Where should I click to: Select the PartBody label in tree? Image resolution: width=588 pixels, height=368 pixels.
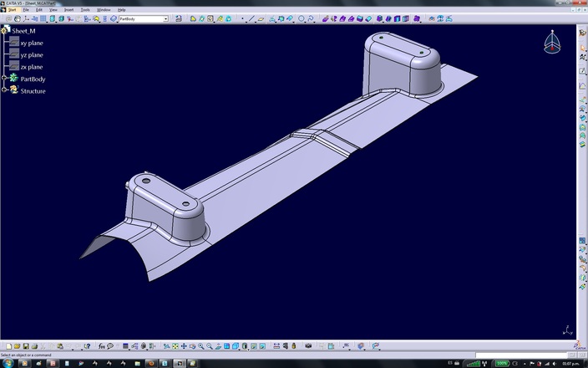point(33,79)
